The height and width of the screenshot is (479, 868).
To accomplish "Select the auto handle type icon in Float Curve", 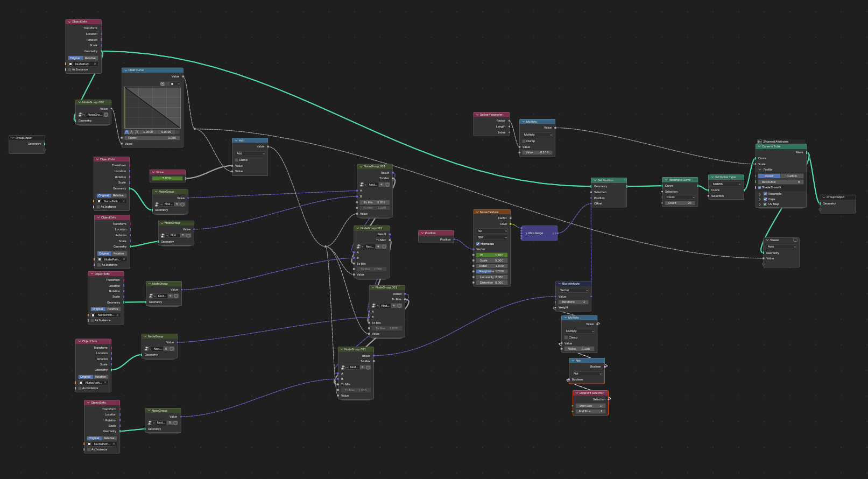I will (x=127, y=132).
